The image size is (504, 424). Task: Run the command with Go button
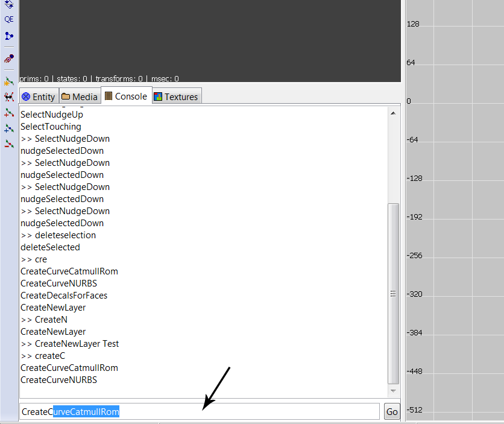click(x=392, y=412)
